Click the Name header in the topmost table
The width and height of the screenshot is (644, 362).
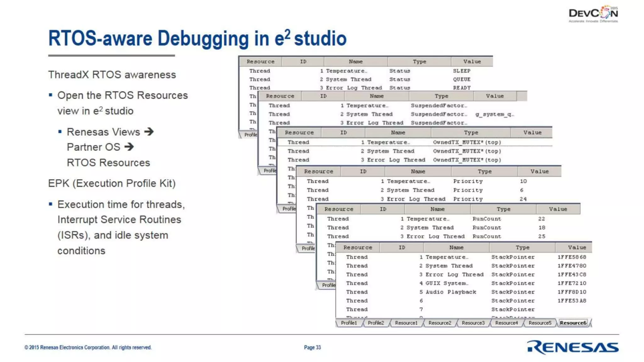(355, 62)
